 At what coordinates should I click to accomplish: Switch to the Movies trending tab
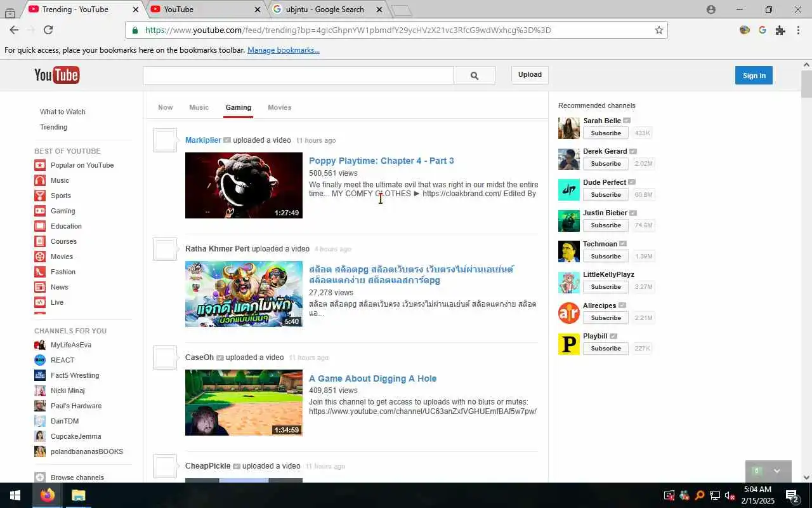click(x=280, y=107)
